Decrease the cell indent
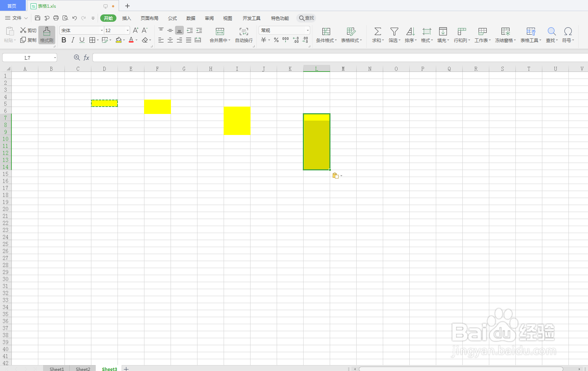This screenshot has width=588, height=371. pos(190,30)
